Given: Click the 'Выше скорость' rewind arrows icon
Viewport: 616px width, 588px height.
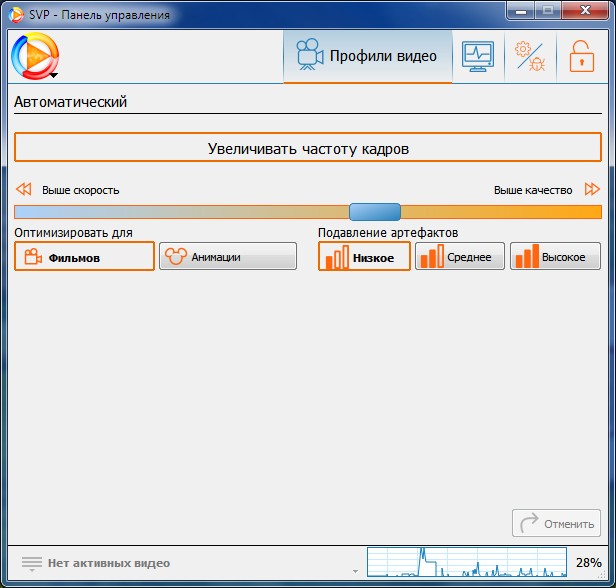Looking at the screenshot, I should 24,189.
